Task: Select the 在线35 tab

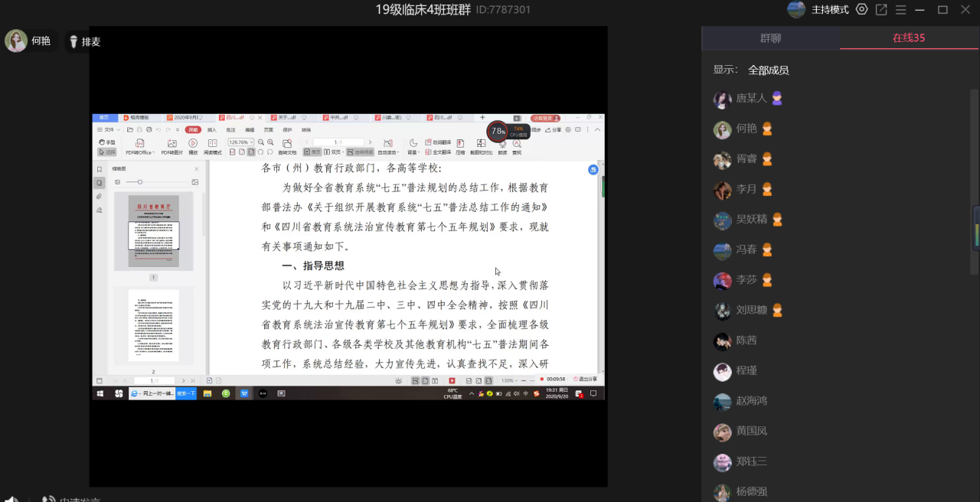Action: [909, 38]
